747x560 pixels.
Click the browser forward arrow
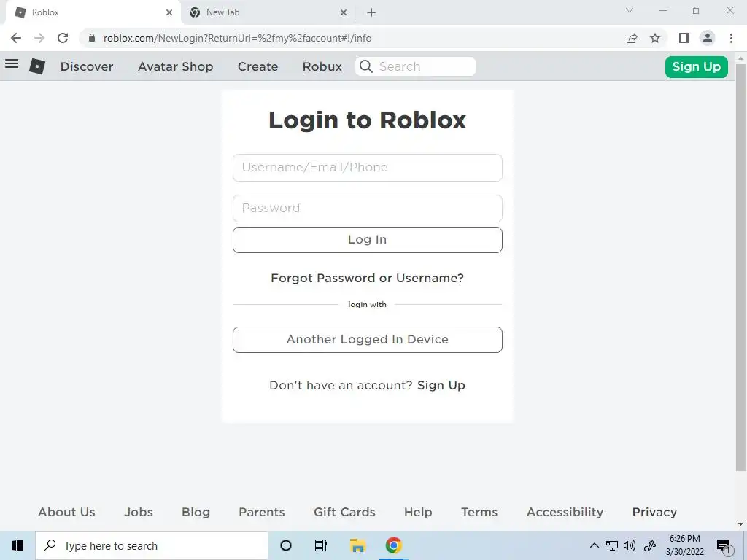(39, 38)
